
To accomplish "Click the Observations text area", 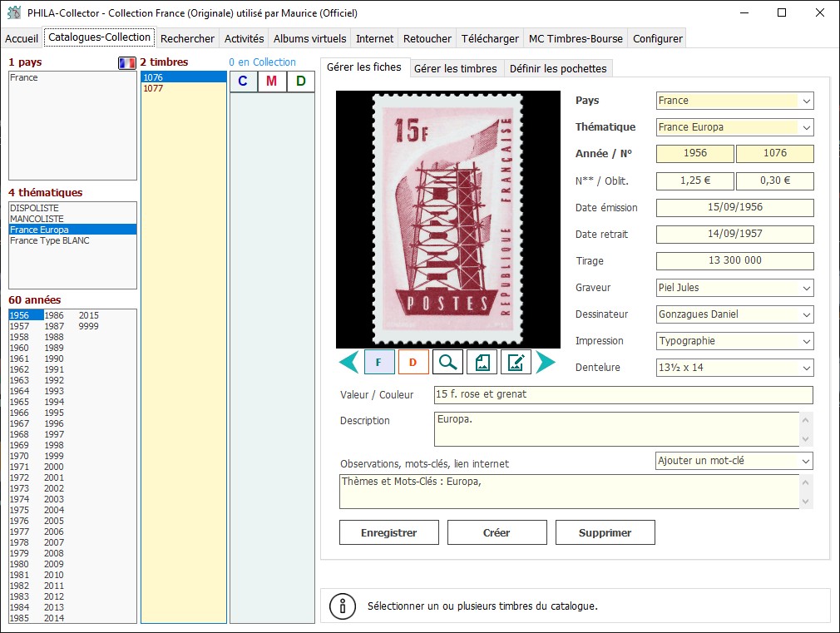I will click(x=569, y=492).
